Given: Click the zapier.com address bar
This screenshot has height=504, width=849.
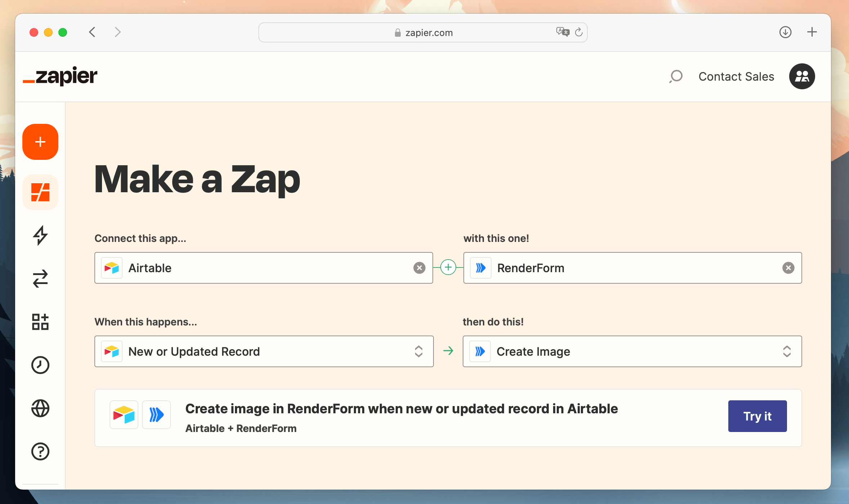Looking at the screenshot, I should click(x=424, y=32).
